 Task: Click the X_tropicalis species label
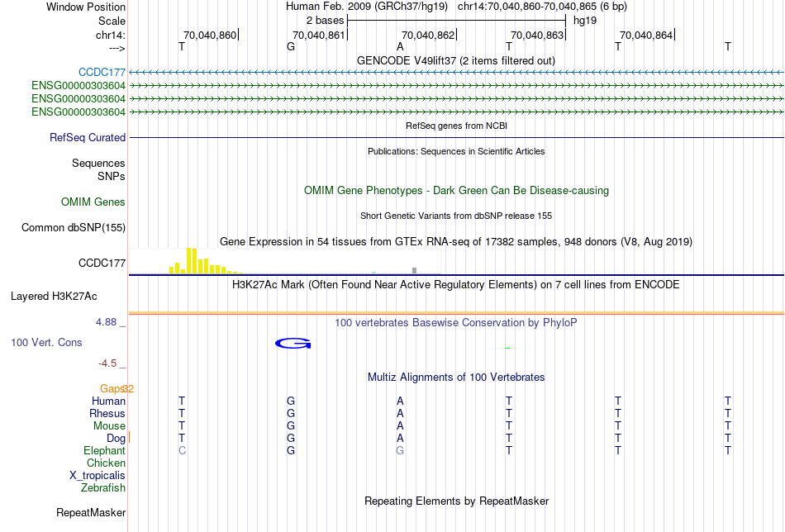click(x=98, y=476)
